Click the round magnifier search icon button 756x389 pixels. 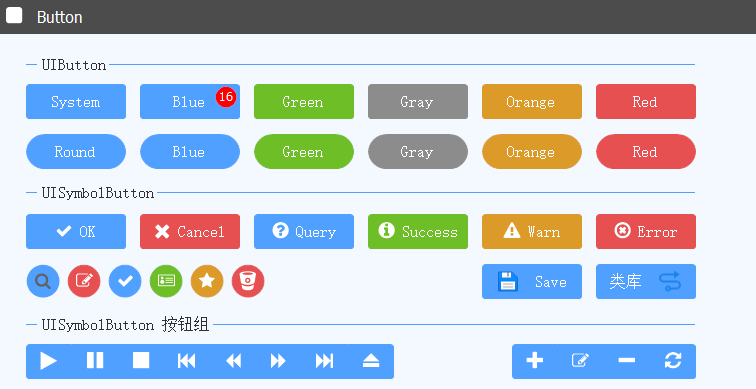[x=43, y=281]
